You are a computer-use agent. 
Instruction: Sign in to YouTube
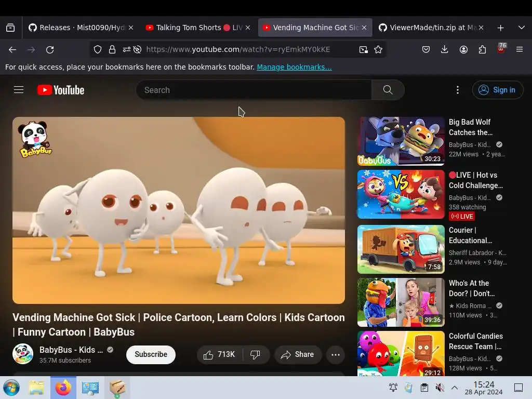(498, 90)
